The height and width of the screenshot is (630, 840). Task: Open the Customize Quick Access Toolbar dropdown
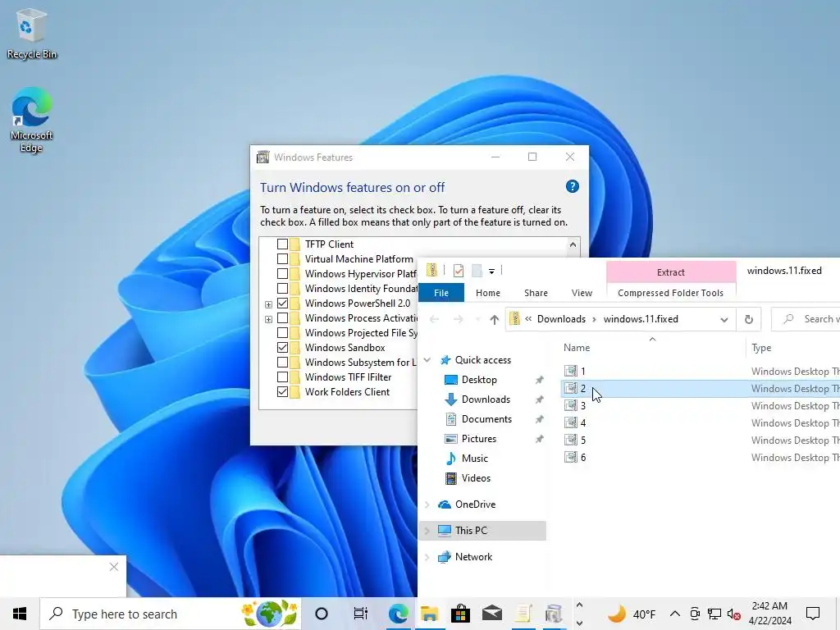tap(491, 271)
